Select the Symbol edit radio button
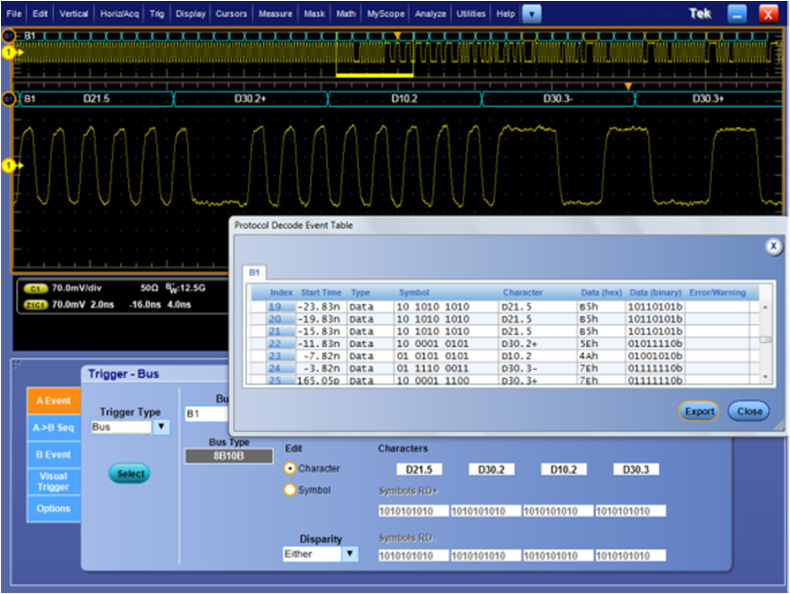The image size is (790, 594). [291, 490]
